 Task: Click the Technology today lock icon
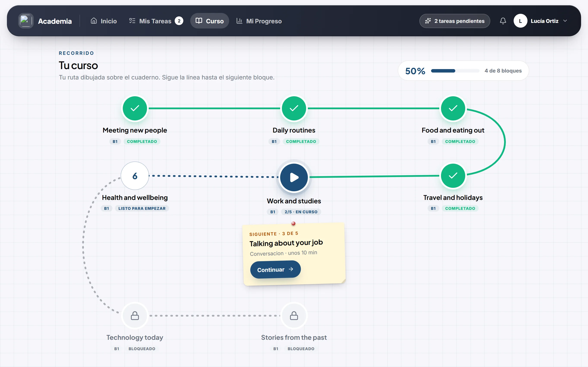[x=135, y=316]
